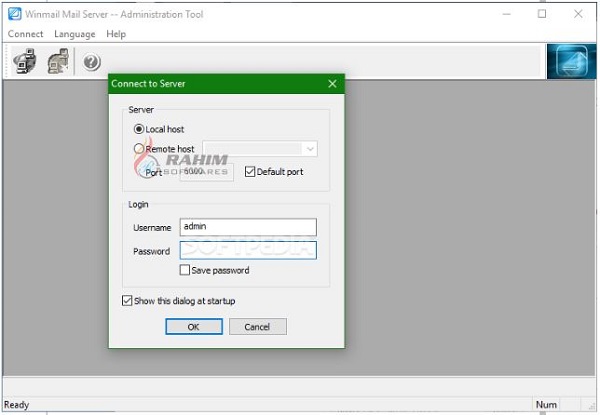Select the Remote host radio button
The image size is (600, 415).
click(139, 148)
